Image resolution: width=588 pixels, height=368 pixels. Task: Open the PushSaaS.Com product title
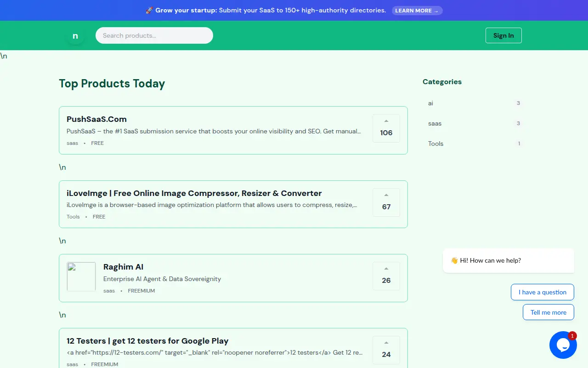pyautogui.click(x=96, y=119)
